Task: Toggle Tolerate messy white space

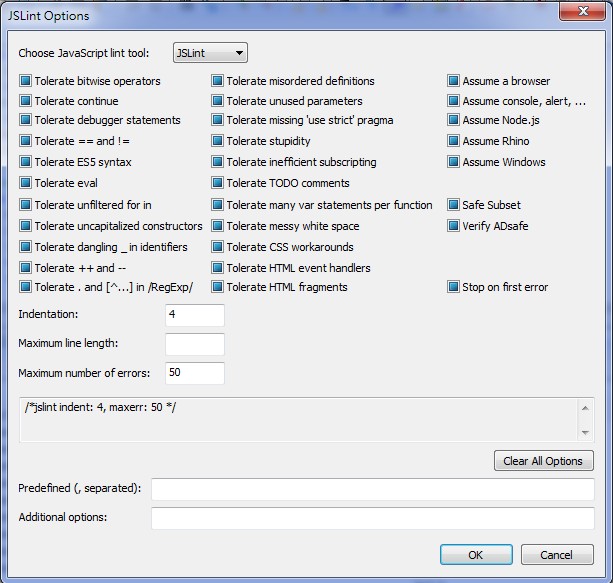Action: (217, 226)
